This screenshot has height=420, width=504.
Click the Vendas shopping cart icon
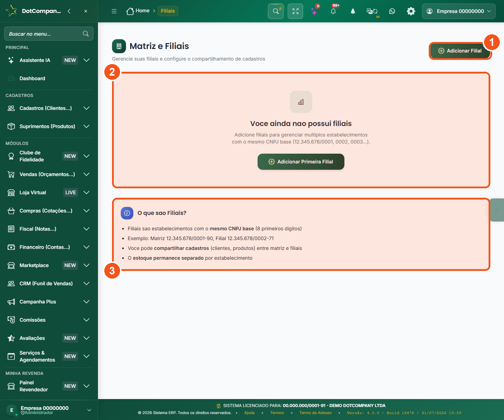11,174
